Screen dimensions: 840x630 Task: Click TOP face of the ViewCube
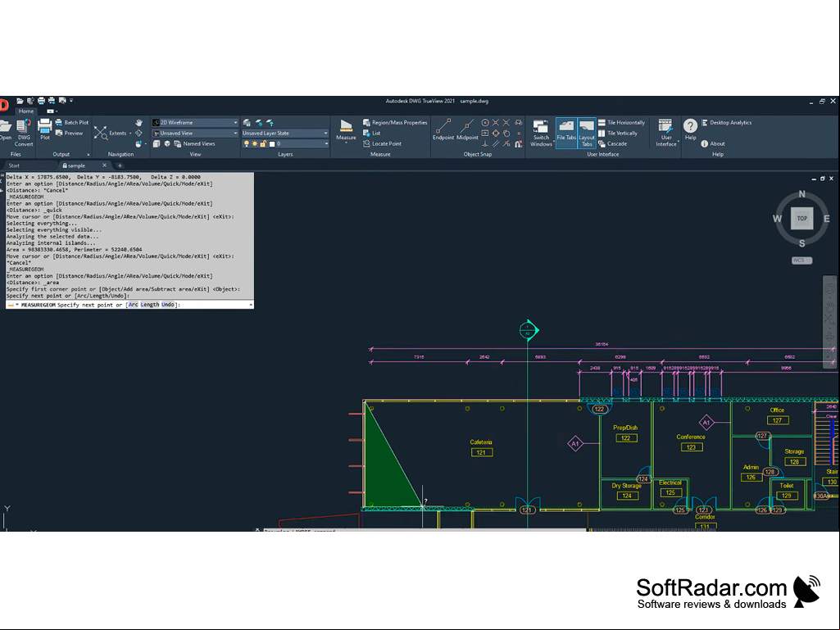click(801, 218)
